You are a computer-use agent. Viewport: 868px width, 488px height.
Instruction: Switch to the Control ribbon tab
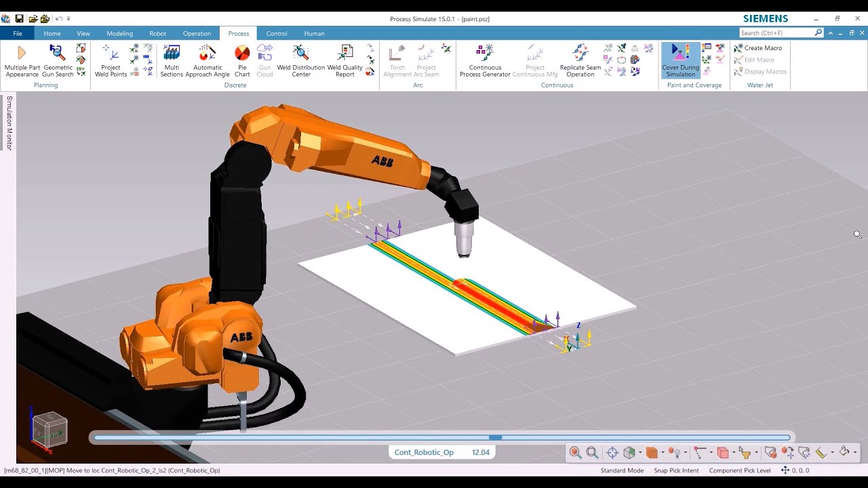coord(277,33)
